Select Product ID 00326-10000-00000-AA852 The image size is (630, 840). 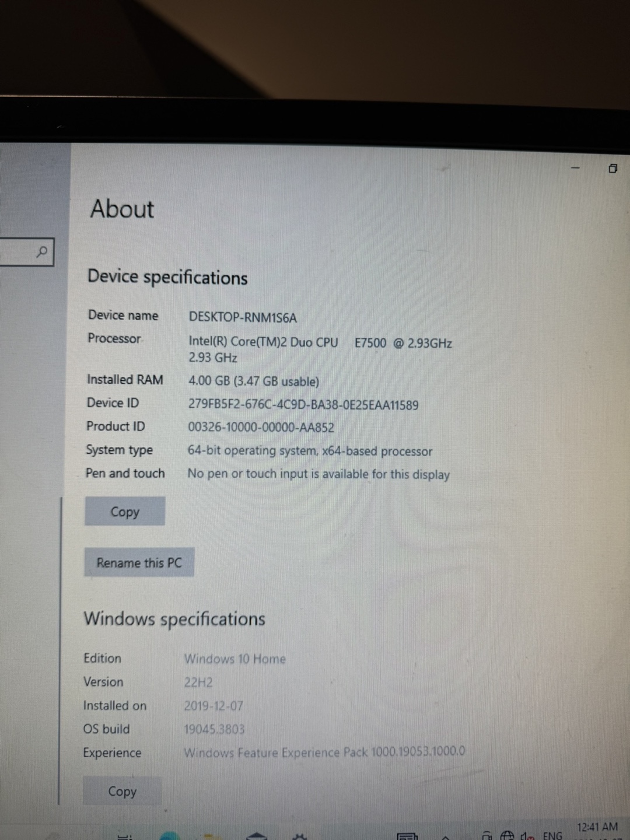(261, 428)
